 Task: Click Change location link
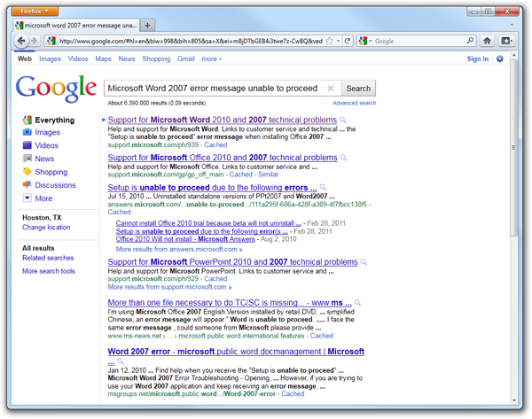click(46, 227)
